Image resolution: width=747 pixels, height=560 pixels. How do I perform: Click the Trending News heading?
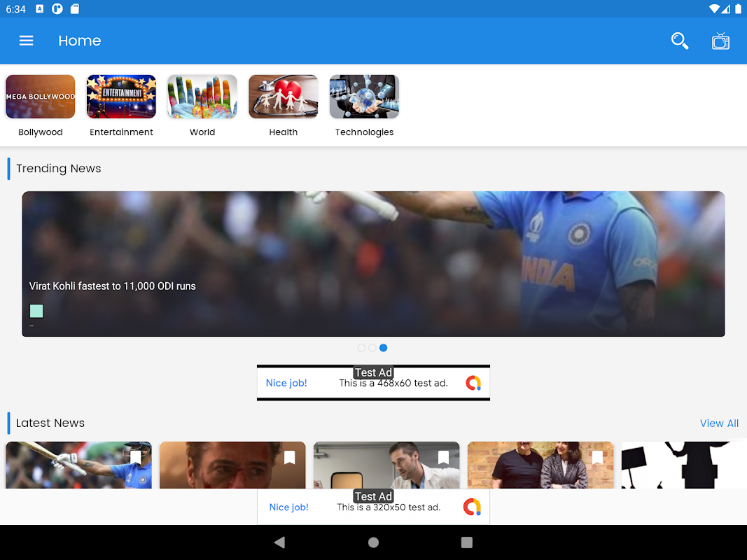[x=59, y=169]
